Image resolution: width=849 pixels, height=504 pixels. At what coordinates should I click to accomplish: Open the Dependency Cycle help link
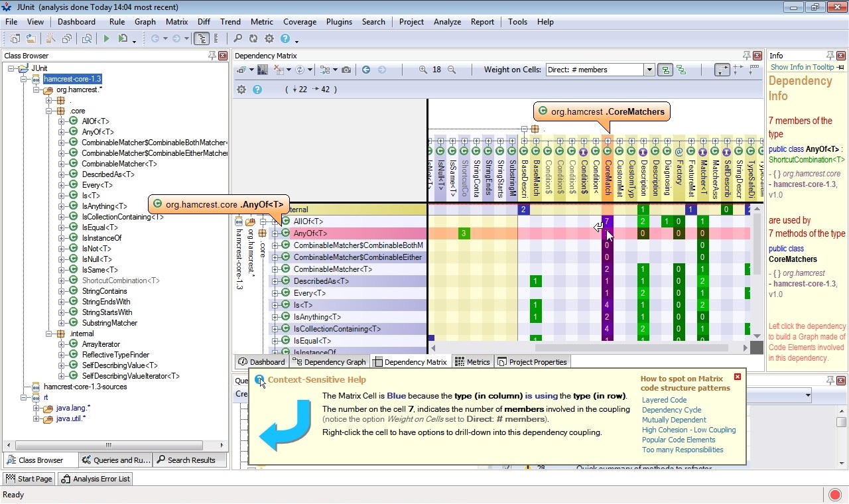coord(671,410)
